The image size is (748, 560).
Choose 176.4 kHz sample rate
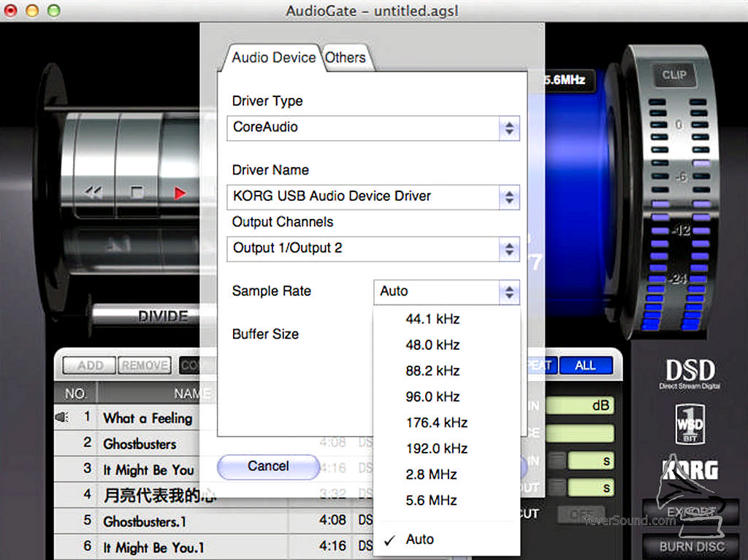coord(446,423)
